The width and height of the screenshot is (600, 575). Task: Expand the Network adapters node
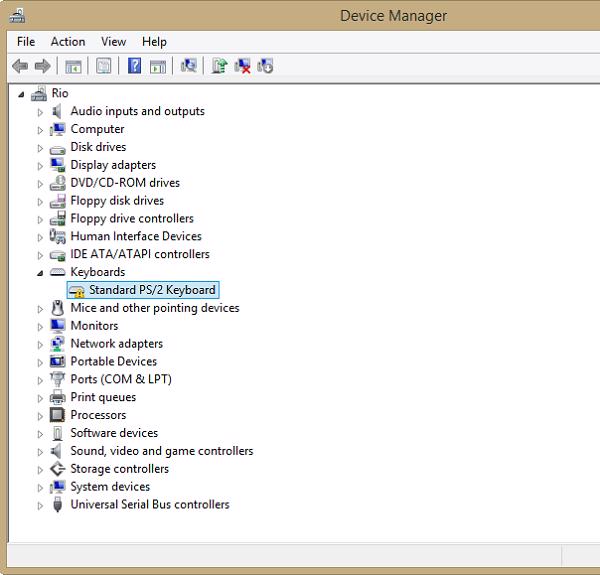(40, 344)
